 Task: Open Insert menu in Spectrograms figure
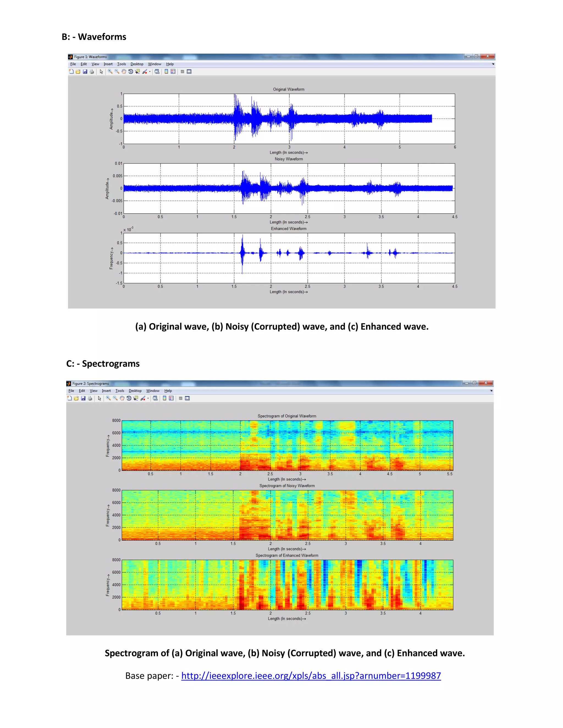(106, 391)
